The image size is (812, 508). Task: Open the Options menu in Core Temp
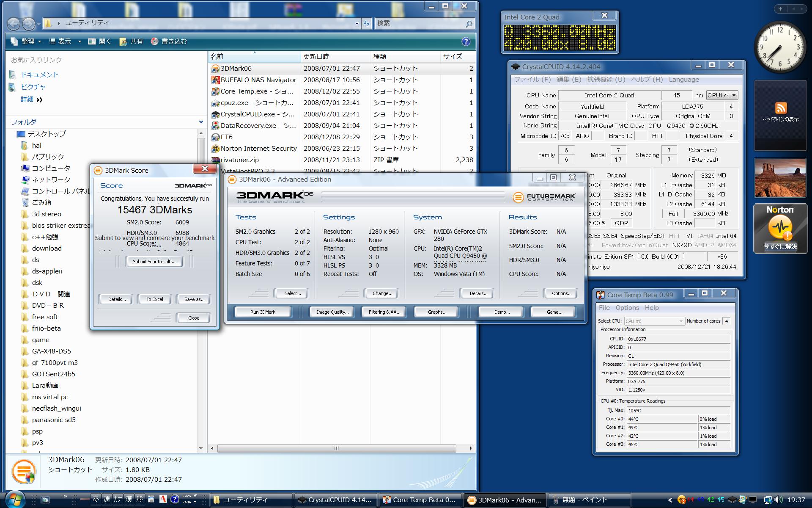click(x=627, y=308)
